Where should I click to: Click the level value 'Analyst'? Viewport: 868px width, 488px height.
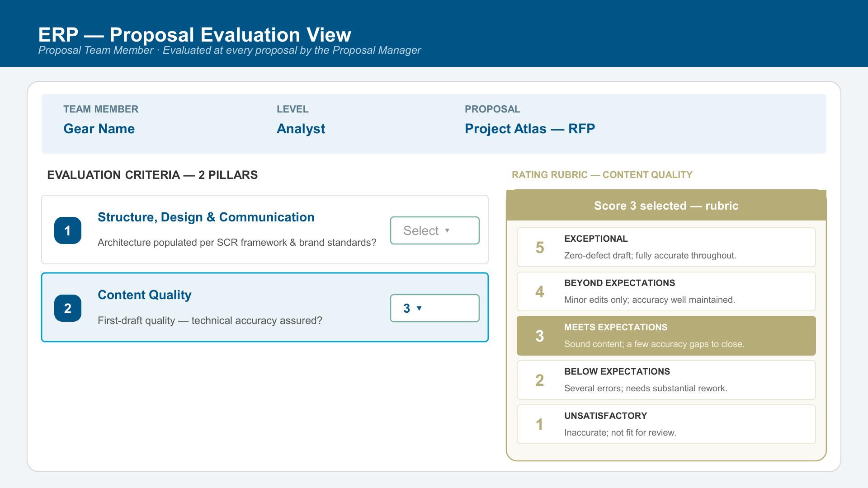click(301, 129)
